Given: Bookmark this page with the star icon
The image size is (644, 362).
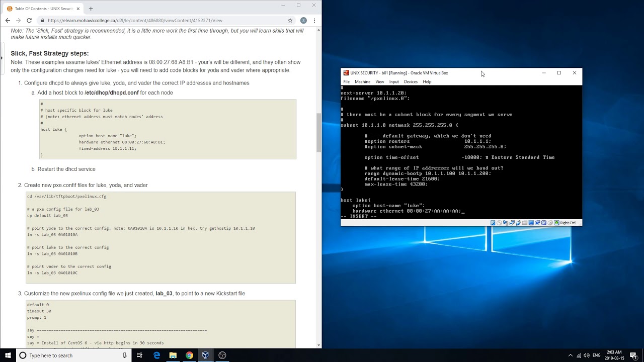Looking at the screenshot, I should point(290,21).
